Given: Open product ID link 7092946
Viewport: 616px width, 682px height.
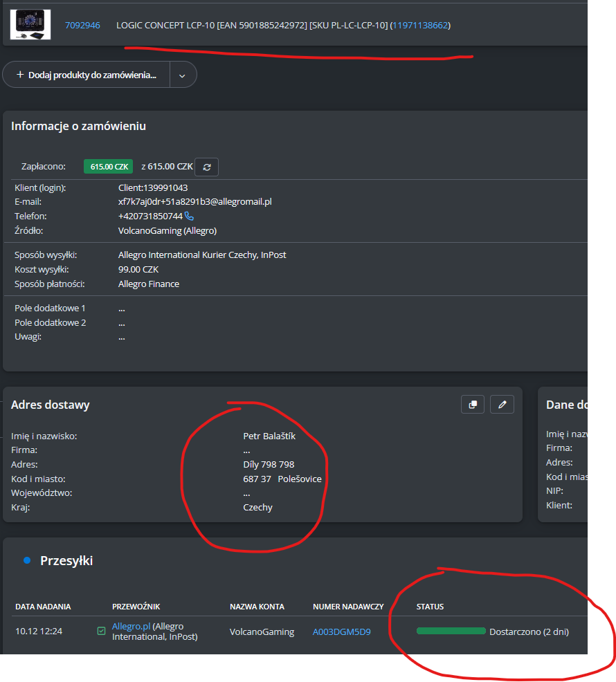Looking at the screenshot, I should pyautogui.click(x=82, y=25).
